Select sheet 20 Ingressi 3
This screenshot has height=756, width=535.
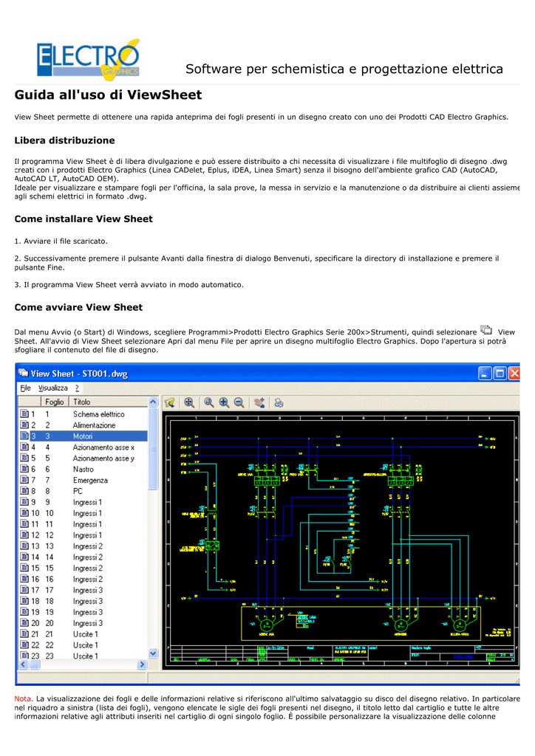[x=83, y=623]
